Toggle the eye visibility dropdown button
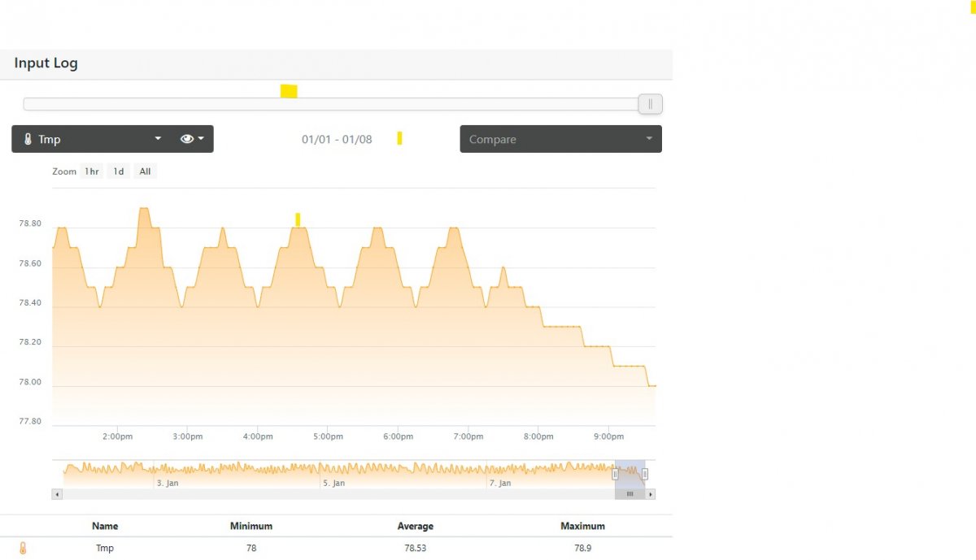This screenshot has width=976, height=560. [x=192, y=139]
